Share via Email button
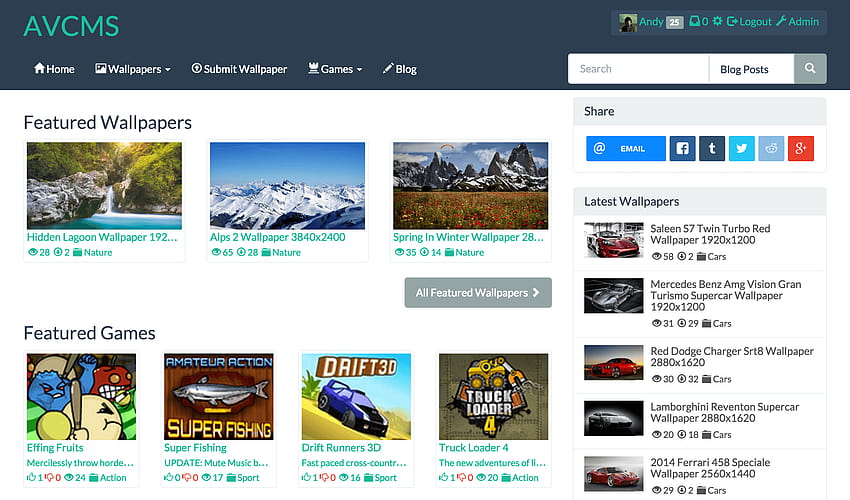The image size is (850, 500). (x=626, y=149)
